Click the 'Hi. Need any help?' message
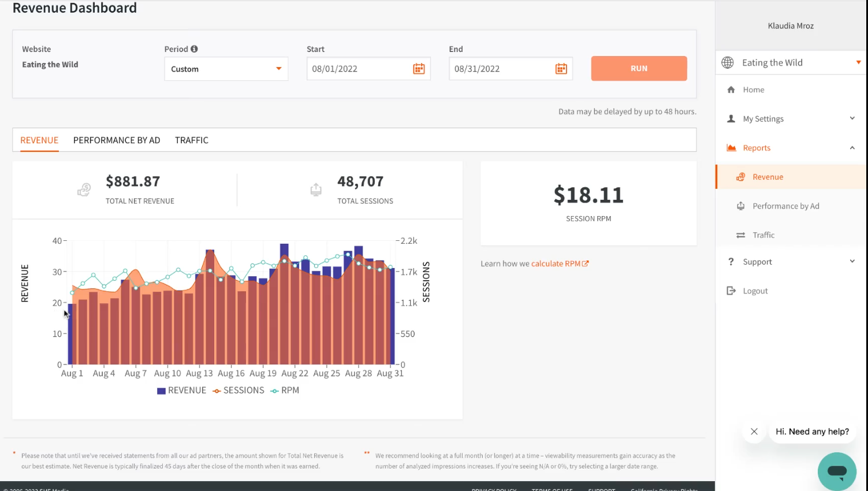The height and width of the screenshot is (491, 868). click(x=812, y=432)
